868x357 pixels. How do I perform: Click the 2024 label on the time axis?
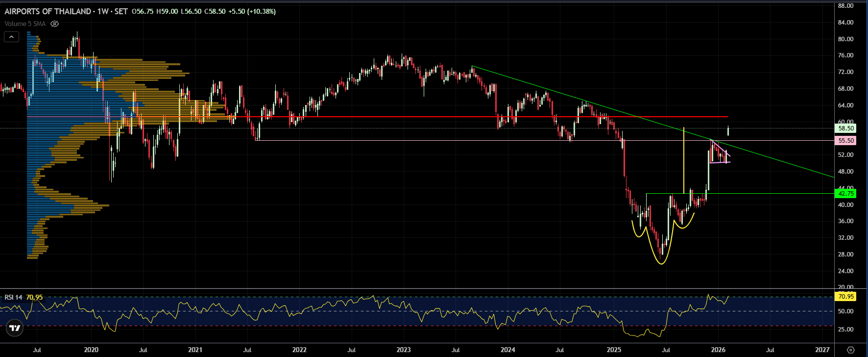tap(508, 350)
